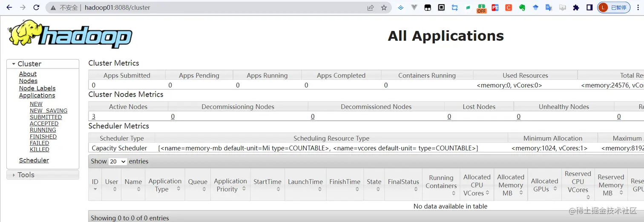Screen dimensions: 644x222
Task: Filter applications by KILLED state
Action: (x=39, y=149)
